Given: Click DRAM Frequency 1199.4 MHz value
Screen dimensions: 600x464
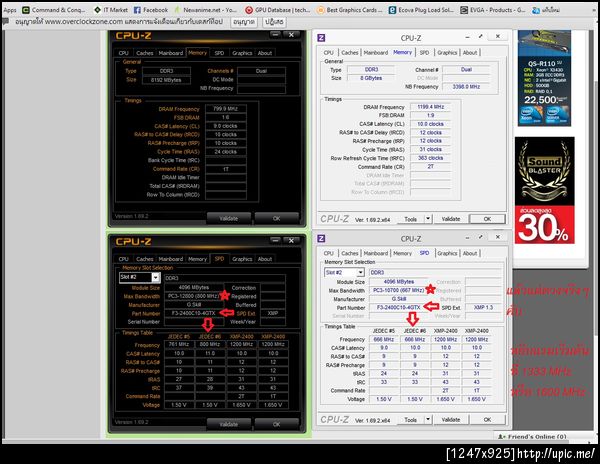Looking at the screenshot, I should click(430, 107).
